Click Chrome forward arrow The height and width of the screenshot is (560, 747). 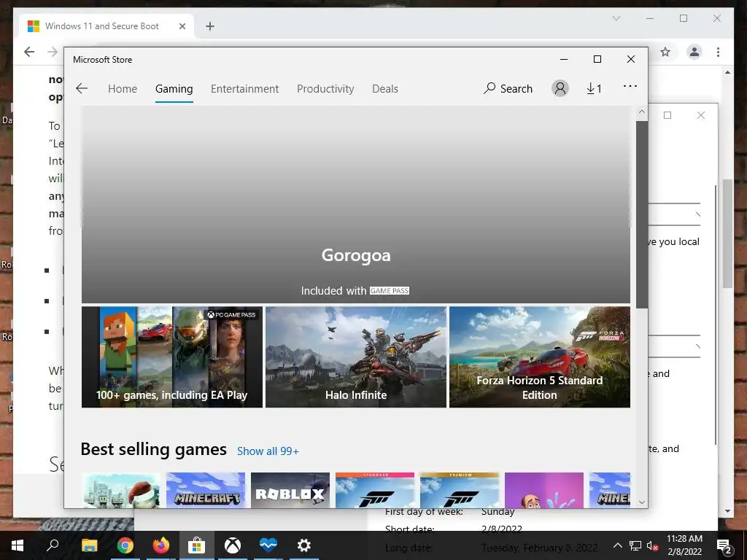coord(53,52)
